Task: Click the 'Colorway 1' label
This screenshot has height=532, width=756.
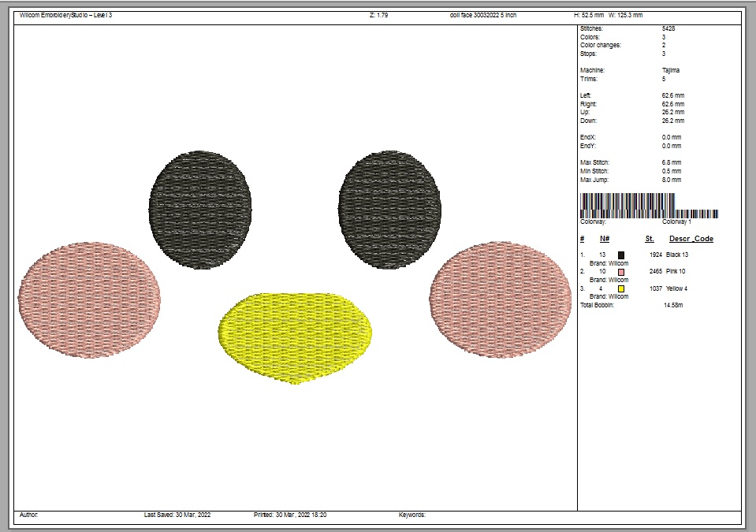Action: (676, 222)
